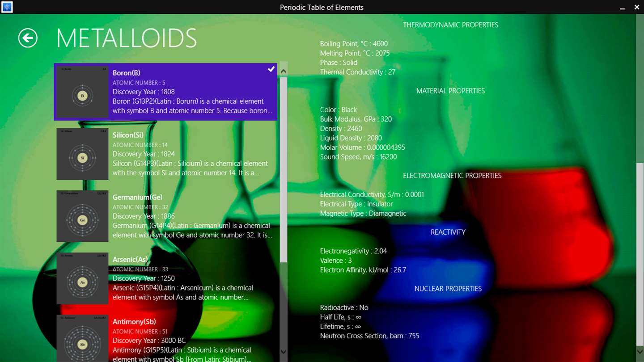Select the Silicon(Si) list item
Viewport: 644px width, 362px height.
click(x=165, y=154)
